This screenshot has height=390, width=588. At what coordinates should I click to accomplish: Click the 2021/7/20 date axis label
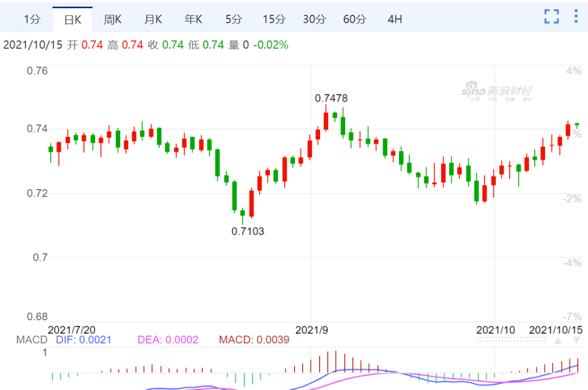point(72,330)
